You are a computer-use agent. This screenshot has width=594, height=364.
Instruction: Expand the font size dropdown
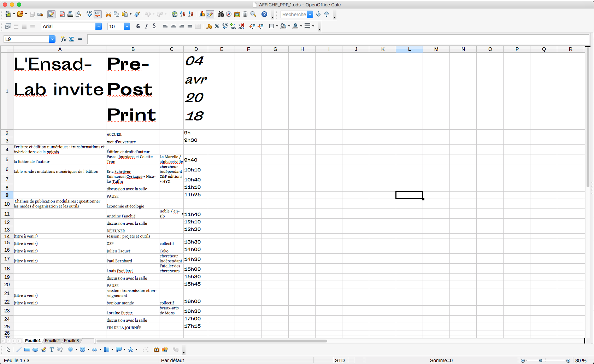[x=127, y=27]
